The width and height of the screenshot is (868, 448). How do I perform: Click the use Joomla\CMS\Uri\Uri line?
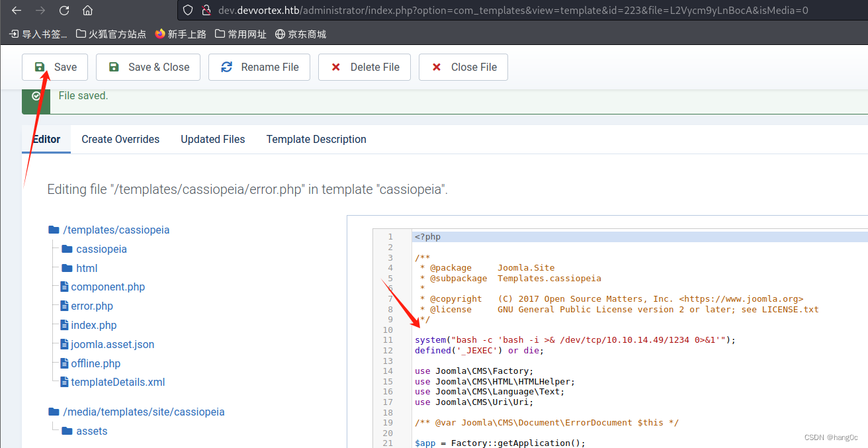[474, 402]
